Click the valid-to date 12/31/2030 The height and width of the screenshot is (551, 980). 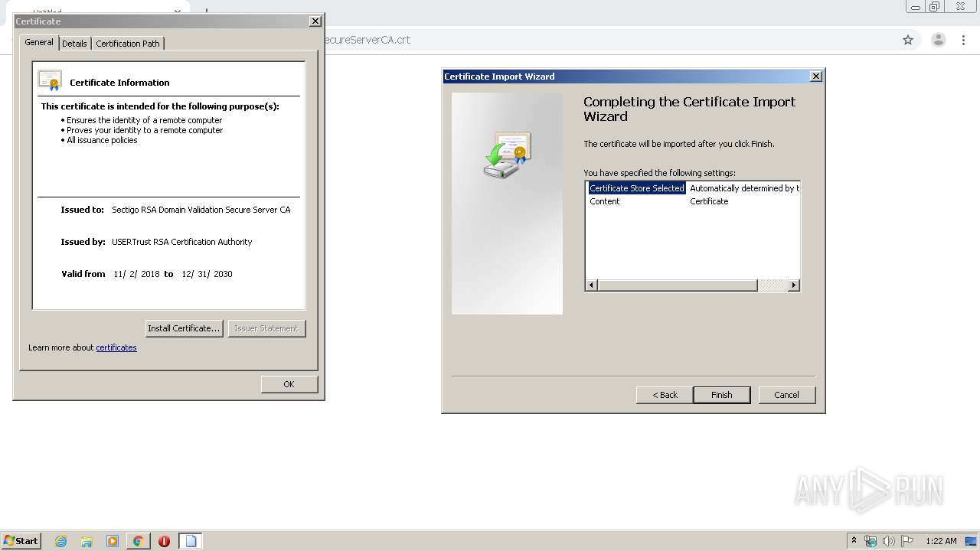point(207,274)
